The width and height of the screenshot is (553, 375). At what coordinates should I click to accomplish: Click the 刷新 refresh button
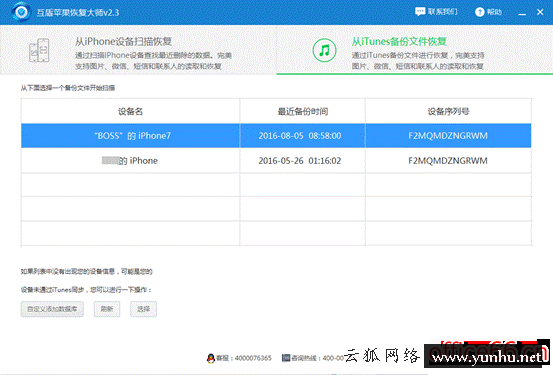tap(107, 309)
